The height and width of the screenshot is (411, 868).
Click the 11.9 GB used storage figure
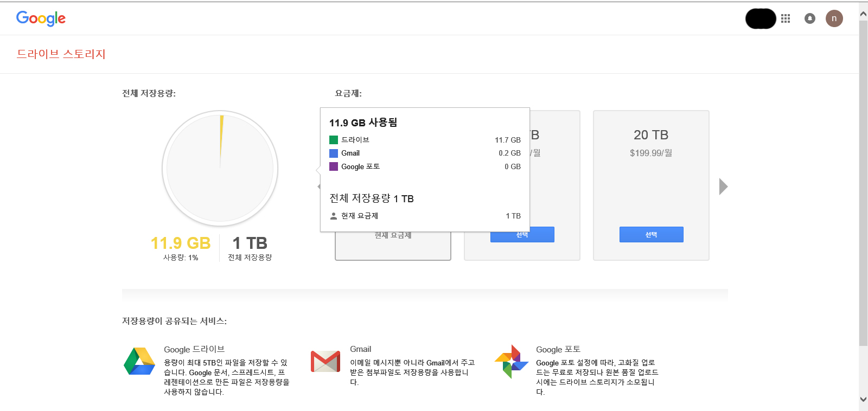click(x=180, y=243)
